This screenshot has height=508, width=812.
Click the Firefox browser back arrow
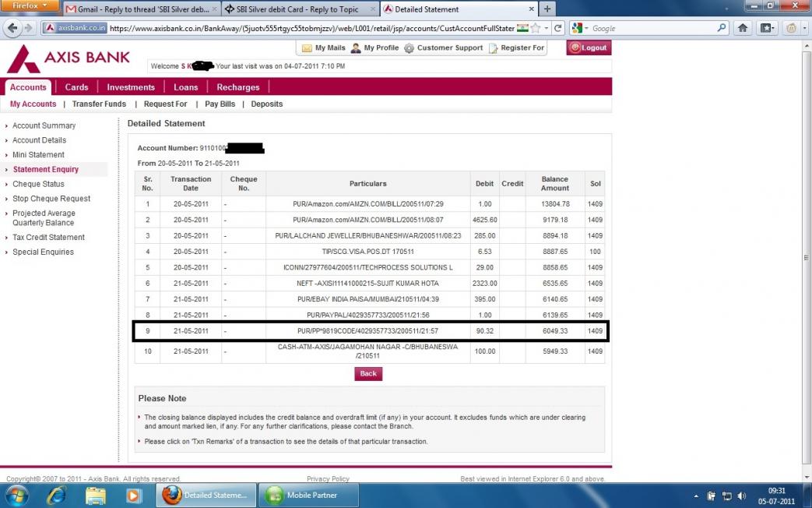pos(12,28)
